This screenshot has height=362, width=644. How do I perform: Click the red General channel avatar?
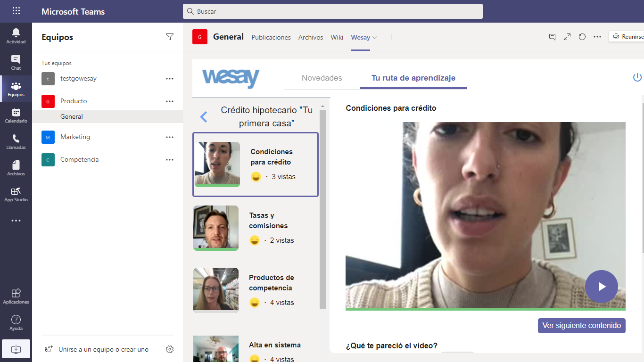pos(200,37)
